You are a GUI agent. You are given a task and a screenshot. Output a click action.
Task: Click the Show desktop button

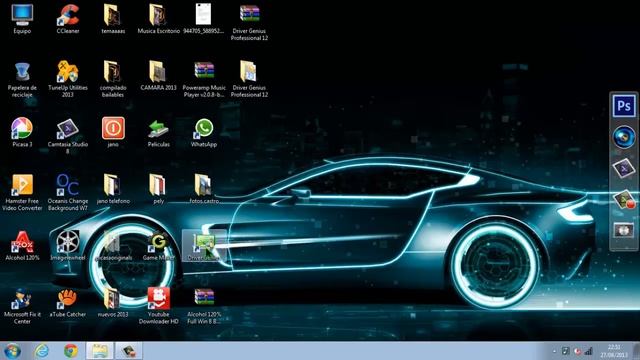click(x=636, y=351)
